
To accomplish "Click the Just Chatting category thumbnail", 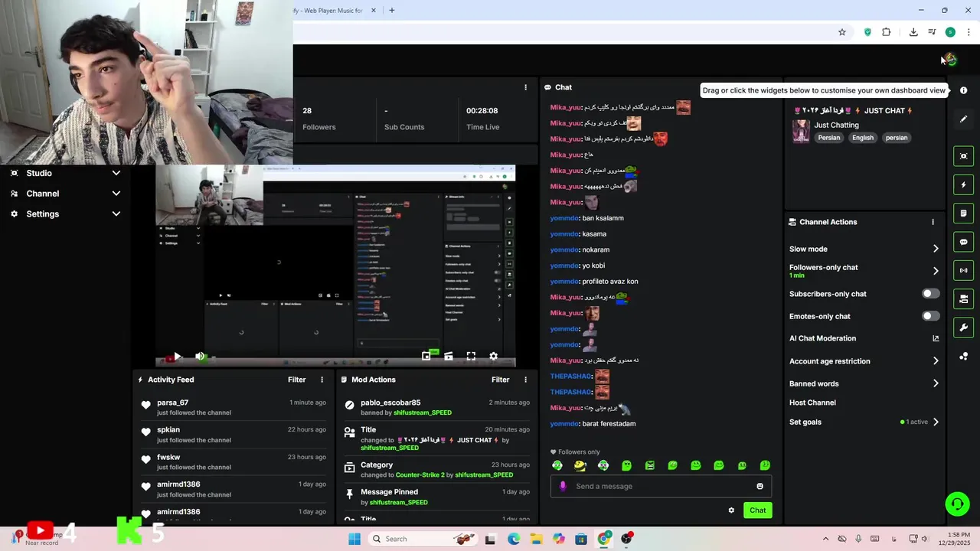I will coord(801,131).
